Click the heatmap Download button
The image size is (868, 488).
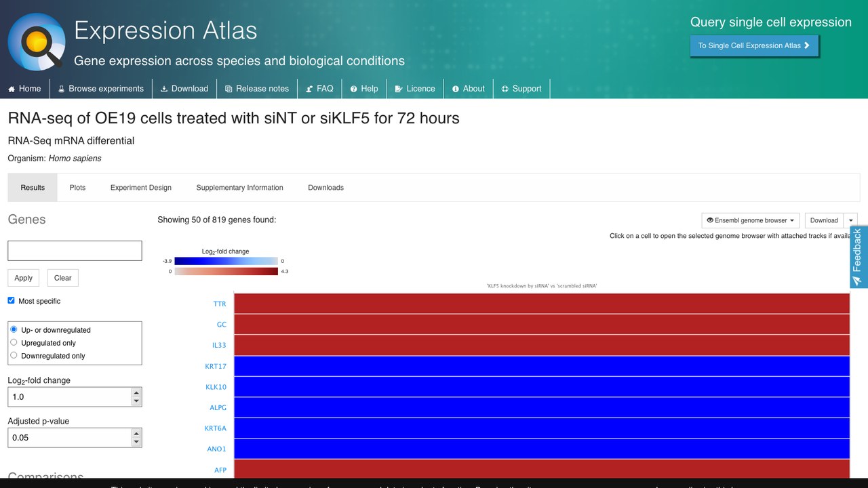824,220
